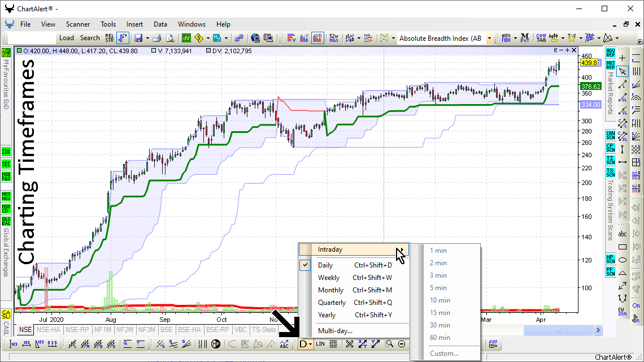Select the abc text annotation tool
Screen dimensions: 644x362
click(x=622, y=234)
